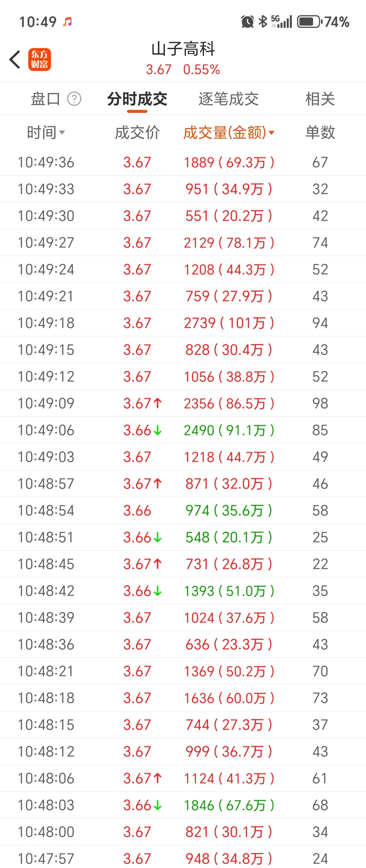Image resolution: width=366 pixels, height=868 pixels.
Task: Open the 相关 tab
Action: pyautogui.click(x=320, y=99)
